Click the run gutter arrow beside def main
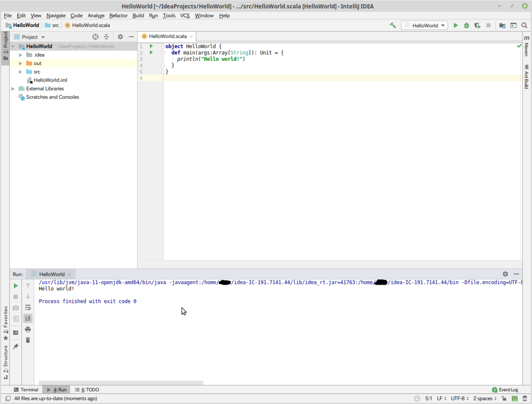Viewport: 532px width, 404px height. (151, 52)
